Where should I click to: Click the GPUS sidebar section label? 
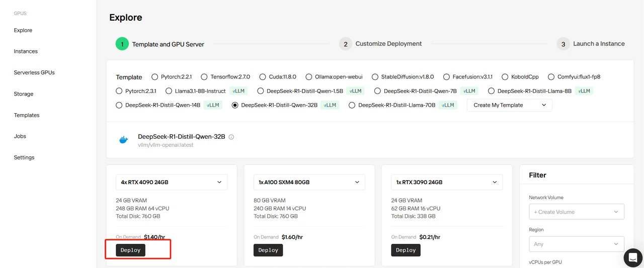pyautogui.click(x=20, y=13)
